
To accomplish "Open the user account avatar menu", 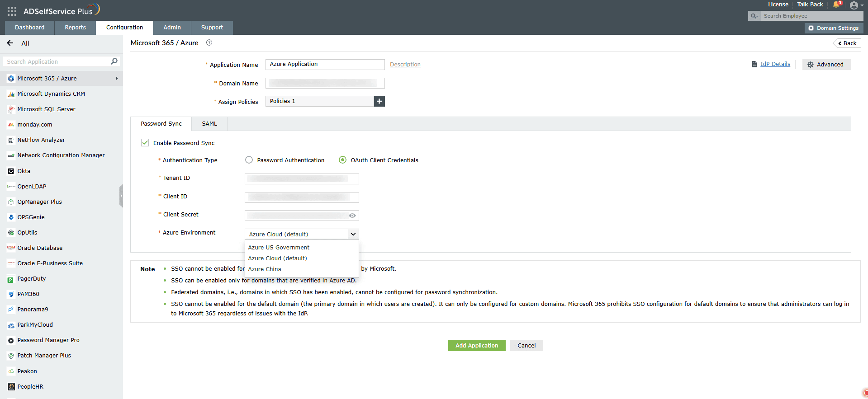I will pos(854,5).
